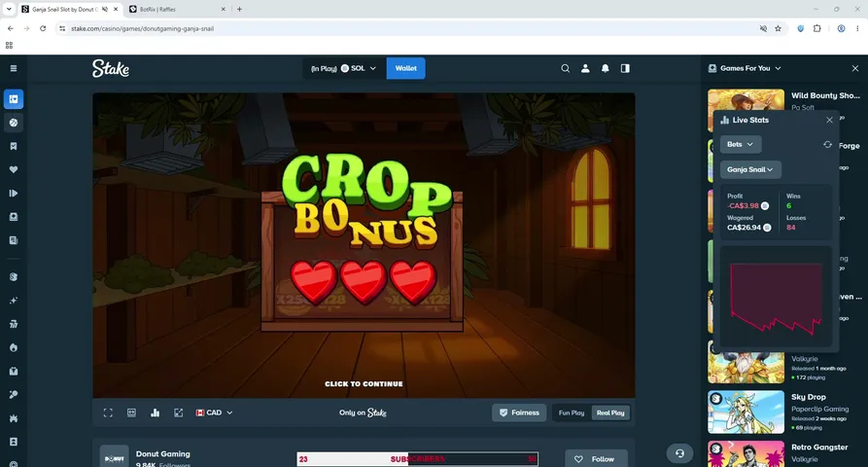Viewport: 868px width, 467px height.
Task: Click the Stake logo
Action: point(111,68)
